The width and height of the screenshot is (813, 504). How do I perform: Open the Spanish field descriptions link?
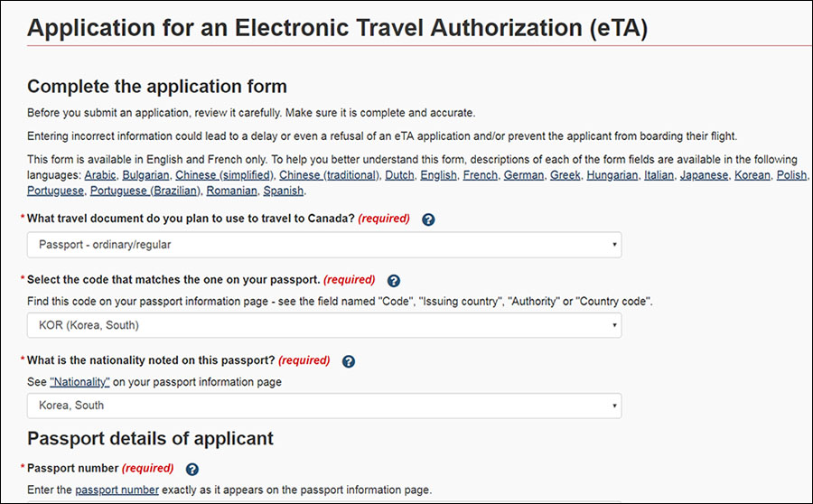(283, 191)
